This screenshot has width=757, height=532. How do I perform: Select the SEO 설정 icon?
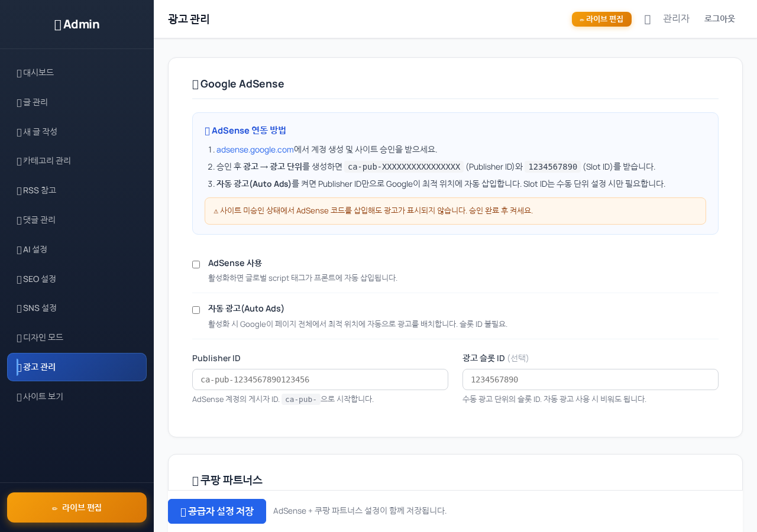coord(18,279)
